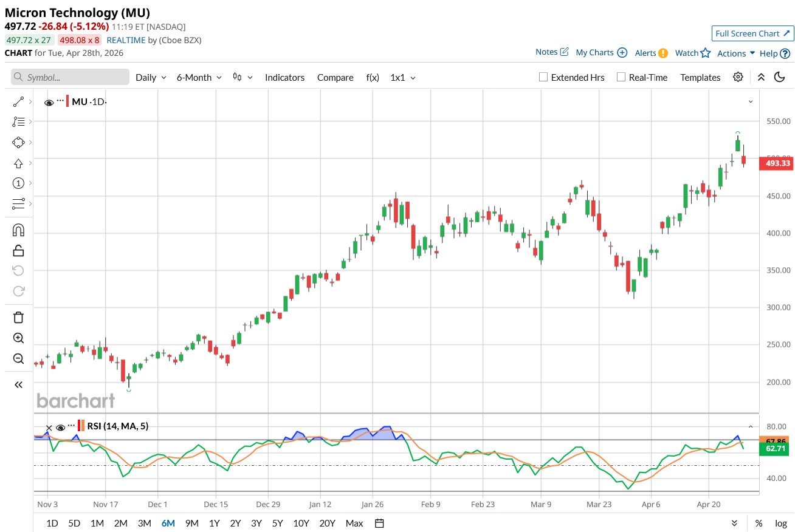
Task: Open chart settings gear icon
Action: pyautogui.click(x=738, y=77)
